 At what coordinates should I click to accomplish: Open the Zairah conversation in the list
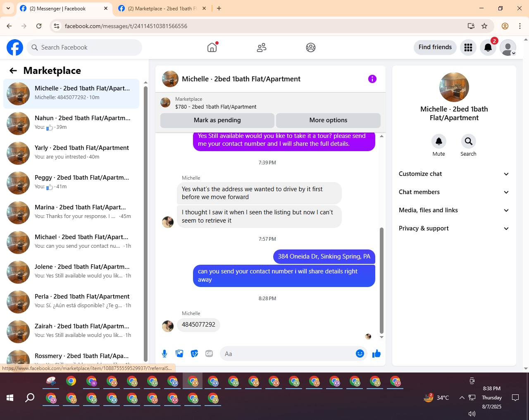(x=71, y=332)
